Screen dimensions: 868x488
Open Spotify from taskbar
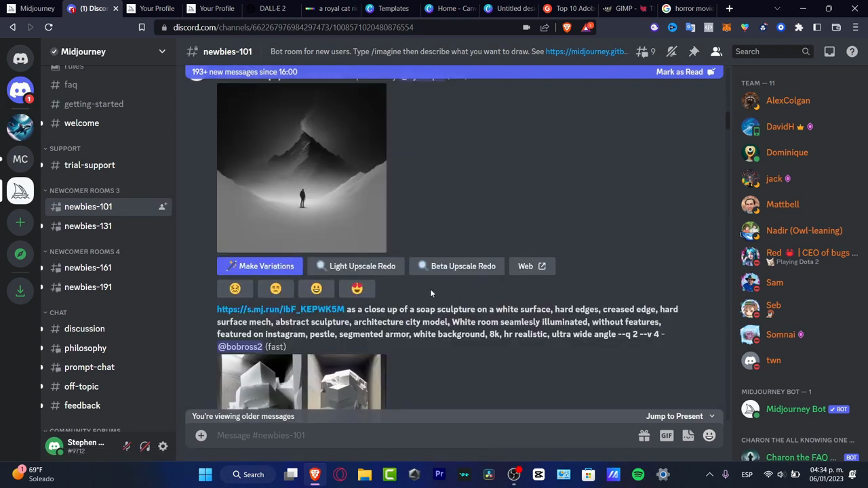pyautogui.click(x=638, y=474)
